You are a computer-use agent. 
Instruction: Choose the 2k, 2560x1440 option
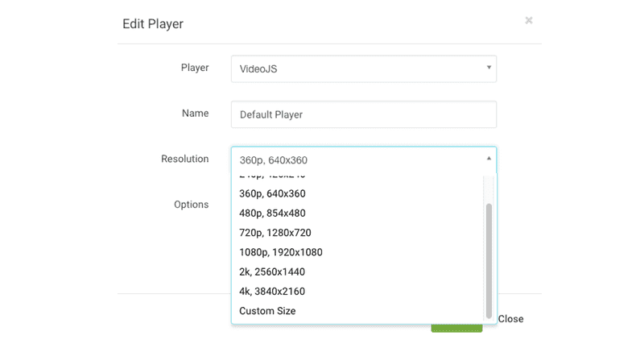(272, 271)
